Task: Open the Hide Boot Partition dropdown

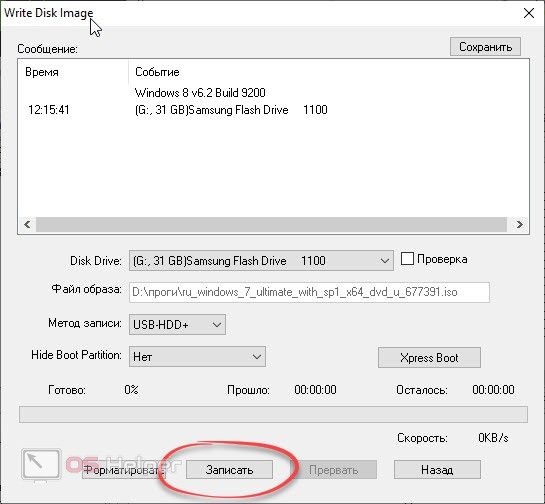Action: [x=197, y=357]
